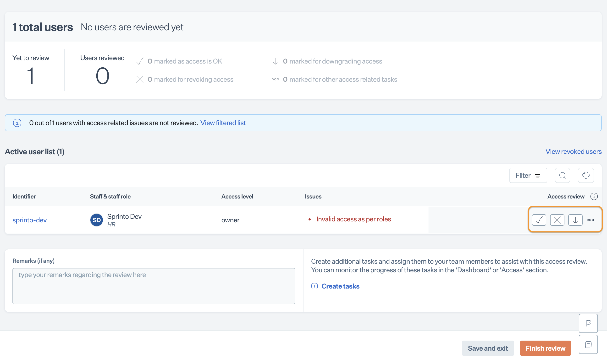Screen dimensions: 607x364
Task: Click the Create tasks plus icon
Action: tap(314, 286)
